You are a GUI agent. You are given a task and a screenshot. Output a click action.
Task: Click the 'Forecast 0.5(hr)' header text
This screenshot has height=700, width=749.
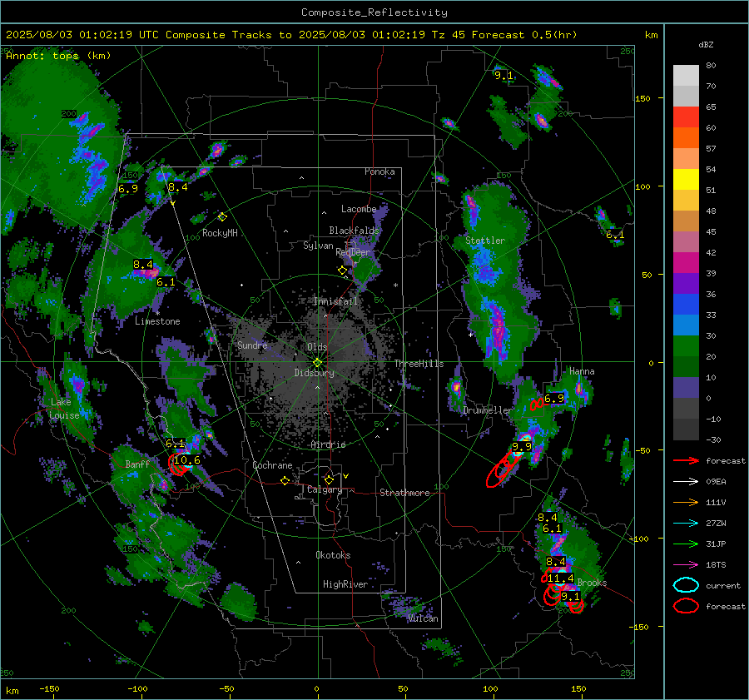click(x=524, y=35)
